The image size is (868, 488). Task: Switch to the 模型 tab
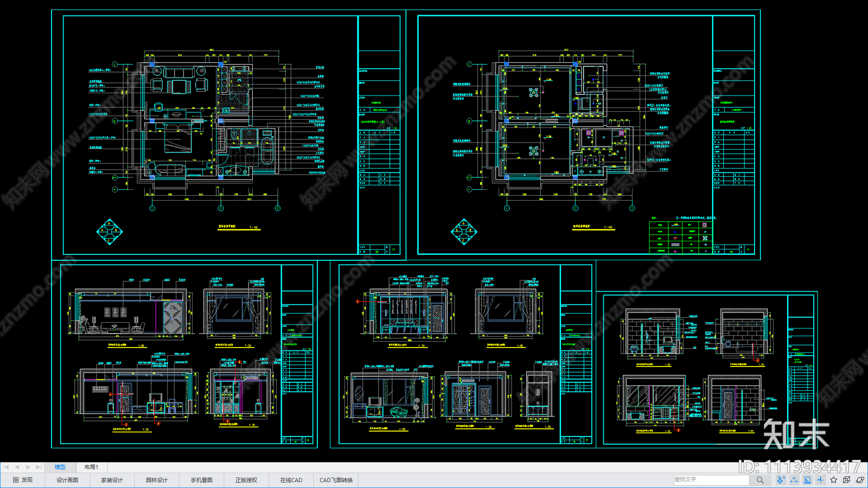[60, 467]
